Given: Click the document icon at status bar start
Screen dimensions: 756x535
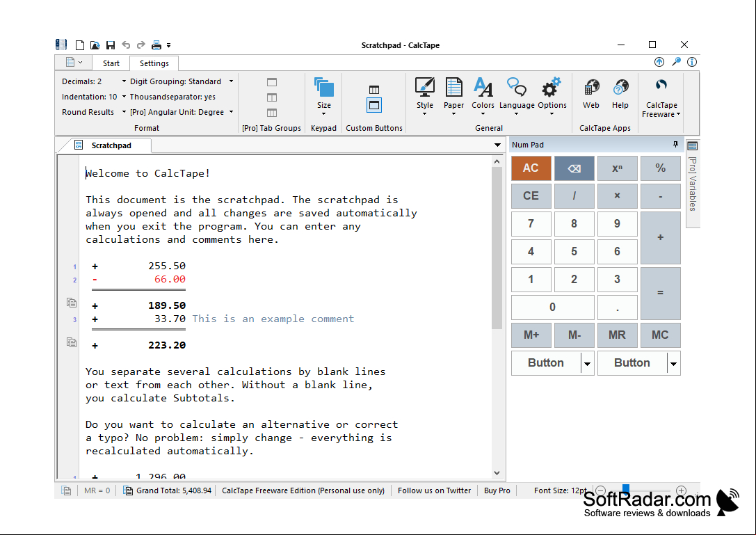Looking at the screenshot, I should (x=66, y=490).
